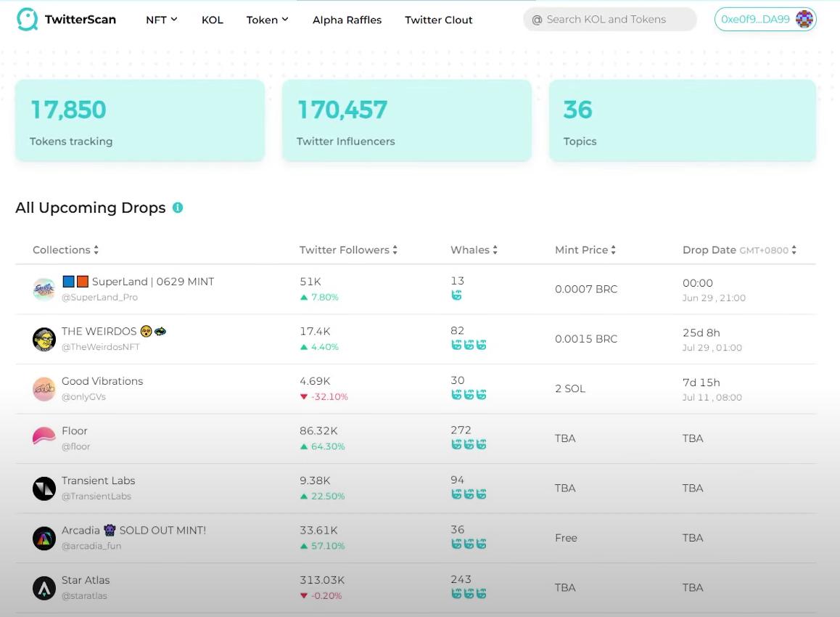Expand the Token dropdown menu
This screenshot has height=617, width=840.
point(267,20)
